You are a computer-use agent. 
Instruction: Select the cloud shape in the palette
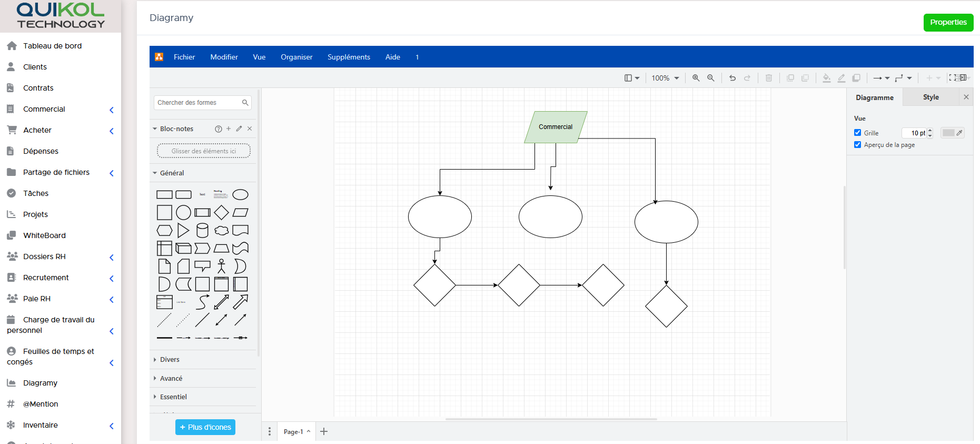[221, 230]
